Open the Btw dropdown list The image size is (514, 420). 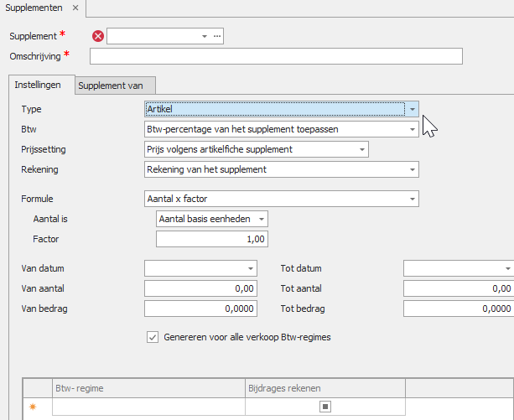click(413, 129)
